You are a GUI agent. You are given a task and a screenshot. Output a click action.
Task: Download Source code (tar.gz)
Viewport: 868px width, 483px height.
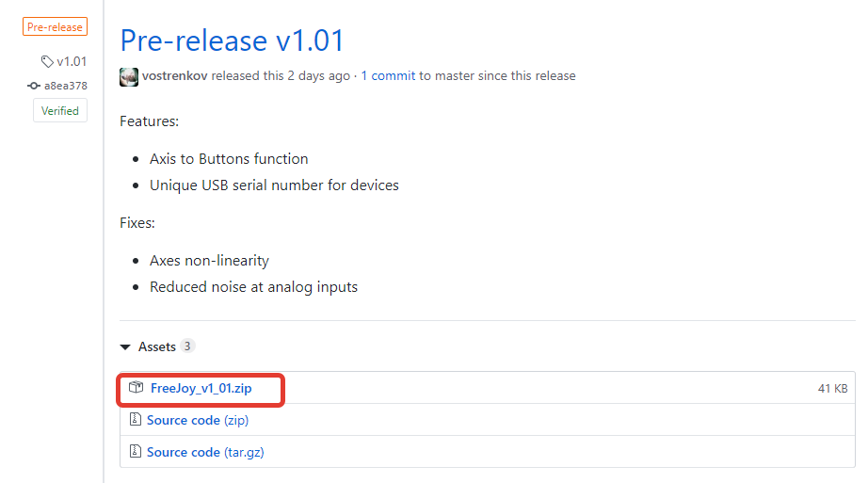205,452
